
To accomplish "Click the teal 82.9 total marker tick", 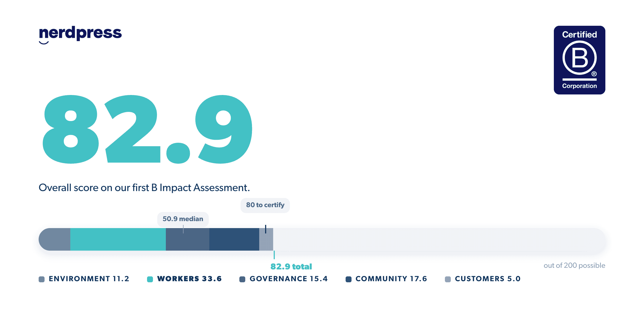I will point(274,255).
